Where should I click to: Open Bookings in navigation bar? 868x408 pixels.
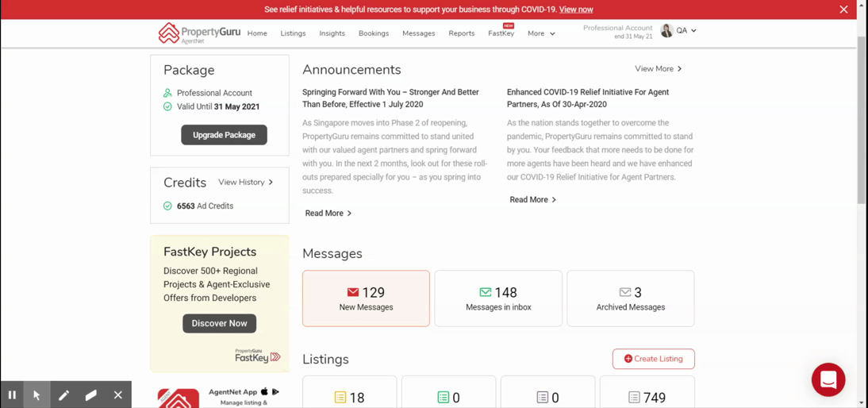point(374,33)
